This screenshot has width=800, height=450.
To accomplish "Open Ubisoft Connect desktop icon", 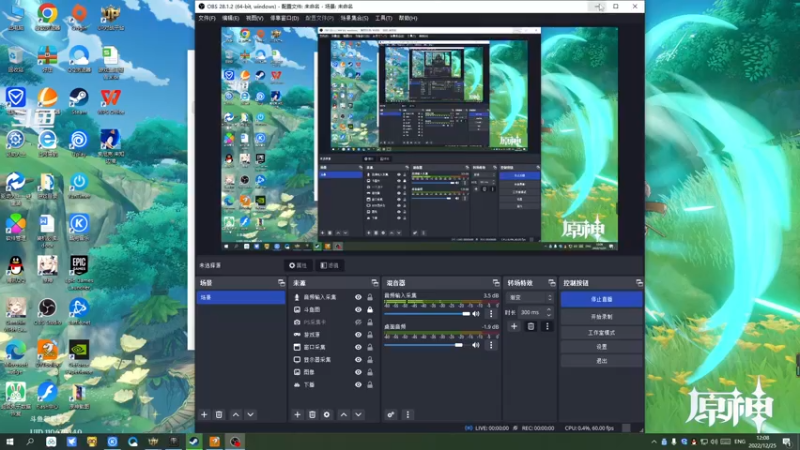I will pyautogui.click(x=79, y=143).
